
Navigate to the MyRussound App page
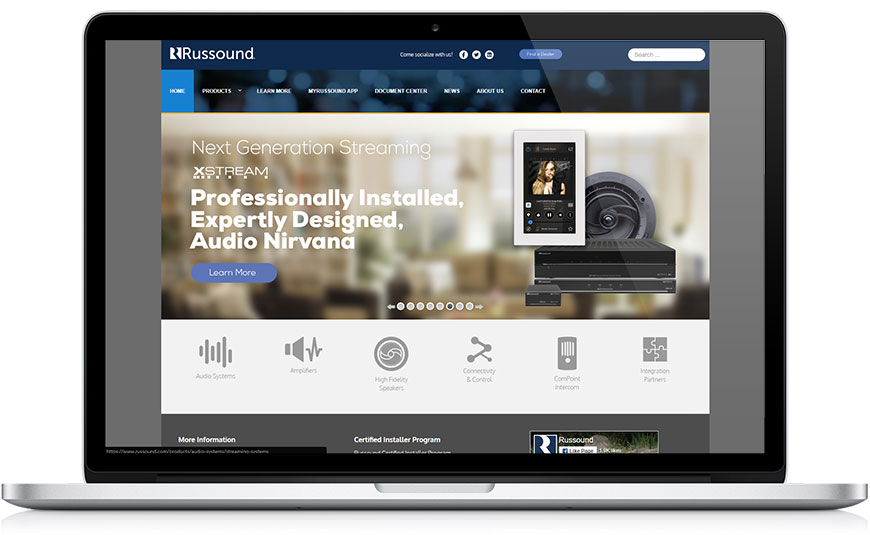[333, 91]
